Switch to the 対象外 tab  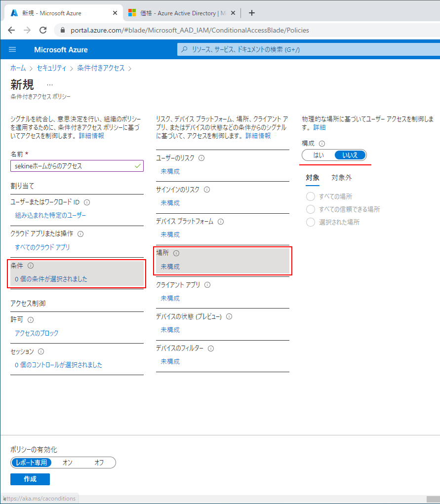click(342, 178)
